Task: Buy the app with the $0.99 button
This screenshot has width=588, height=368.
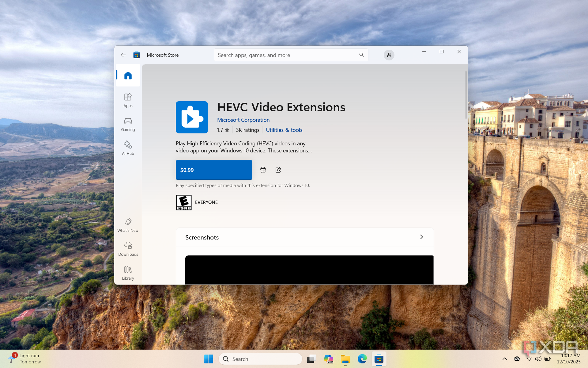Action: point(214,170)
